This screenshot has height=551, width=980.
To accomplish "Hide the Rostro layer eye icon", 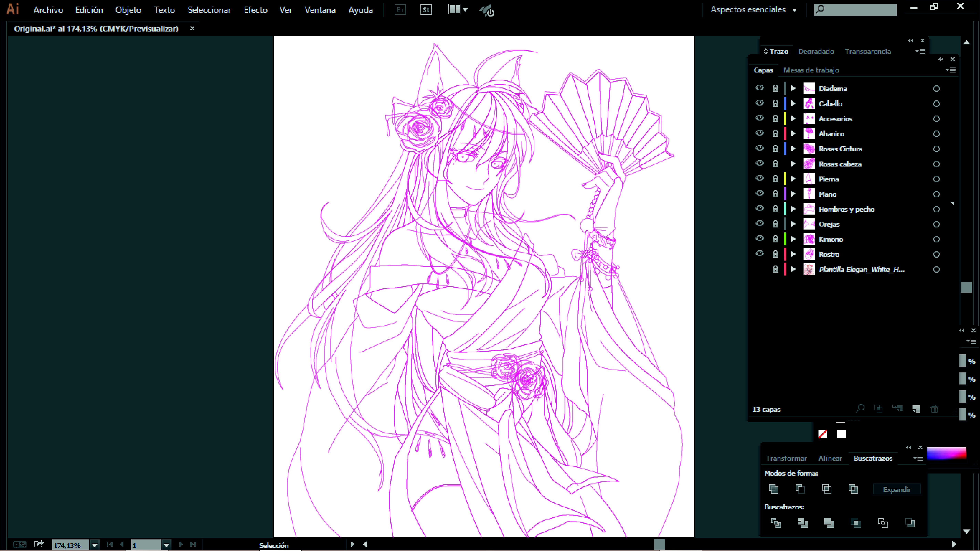I will tap(760, 254).
